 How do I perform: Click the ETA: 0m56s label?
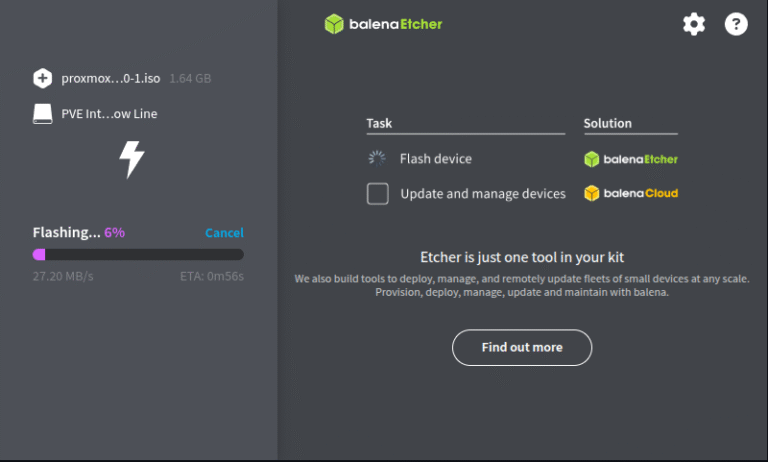[212, 276]
